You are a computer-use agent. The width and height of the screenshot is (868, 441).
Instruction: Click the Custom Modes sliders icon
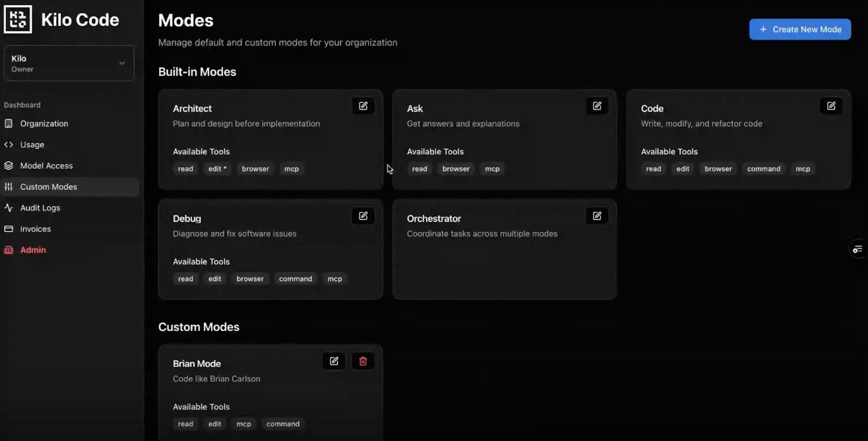coord(9,187)
